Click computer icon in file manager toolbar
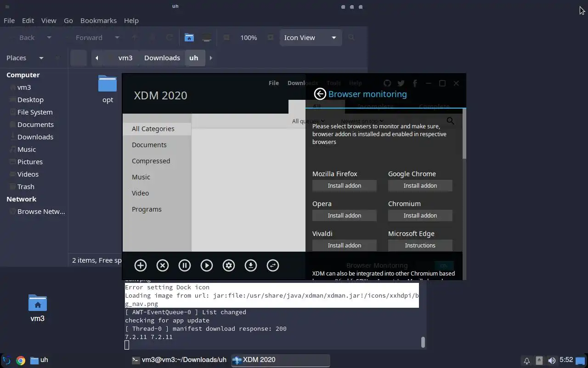 [x=207, y=38]
